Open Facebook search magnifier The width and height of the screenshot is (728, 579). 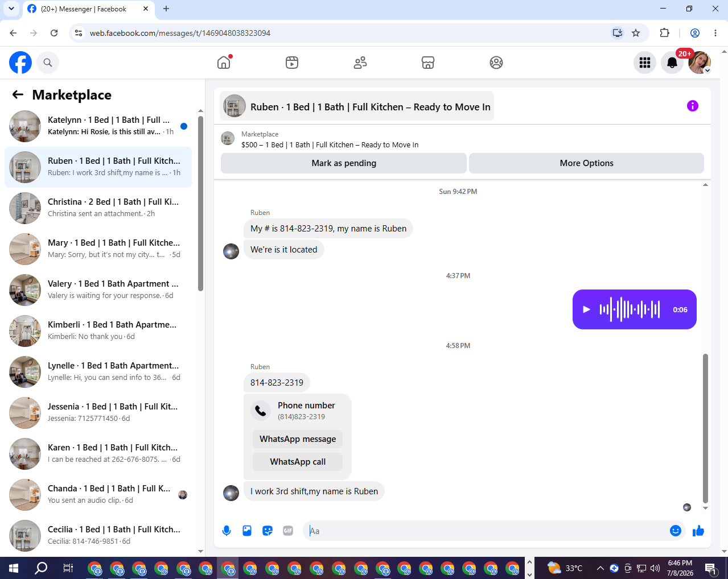(48, 63)
